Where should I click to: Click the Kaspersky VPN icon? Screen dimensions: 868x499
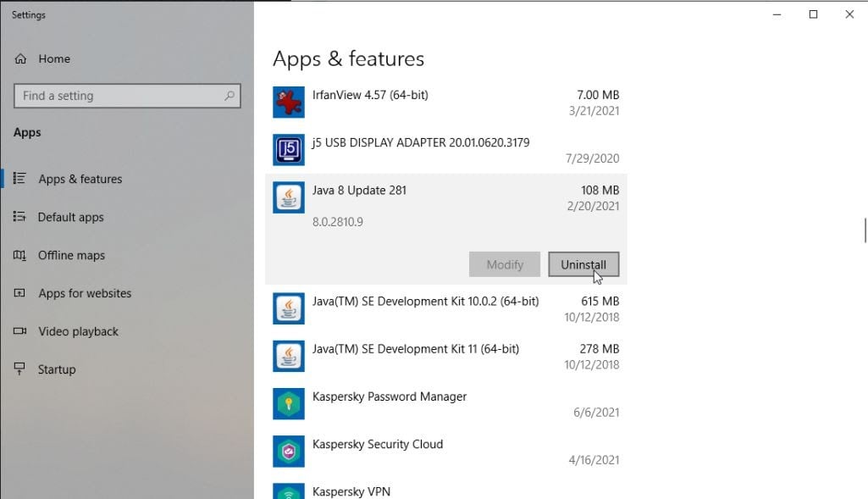coord(289,491)
